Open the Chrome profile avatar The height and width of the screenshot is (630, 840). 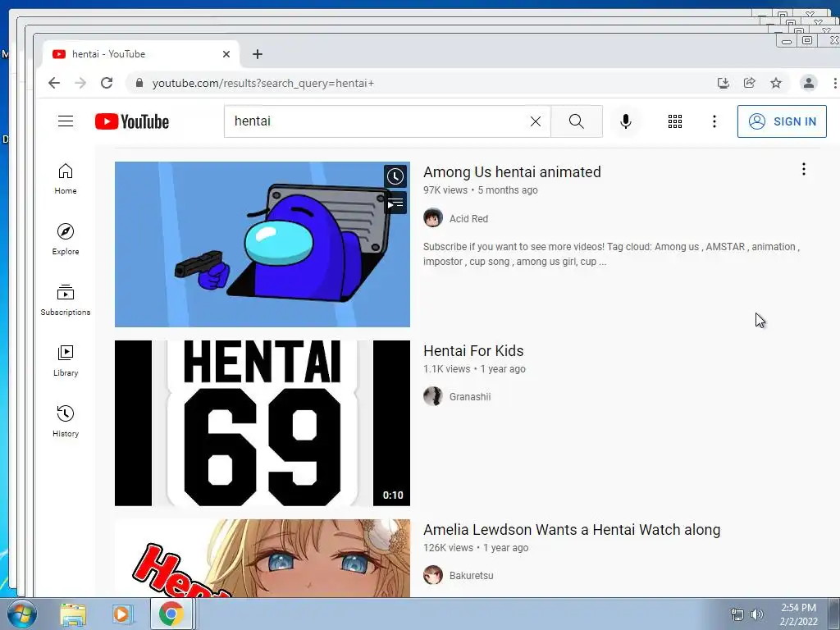pos(808,83)
